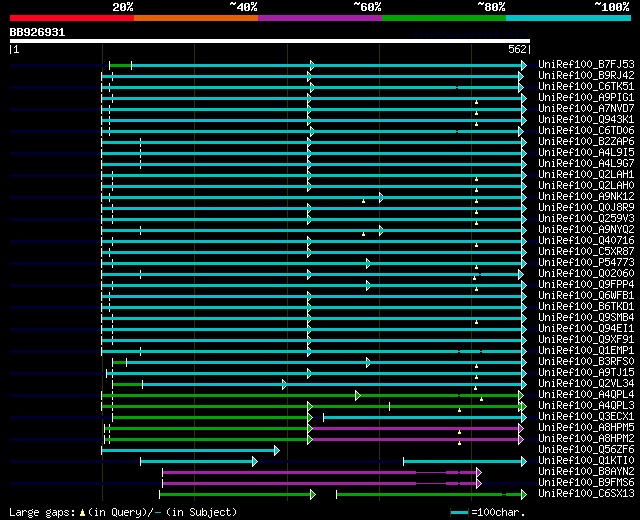Select the UniRef100_A9NK12 label
Image resolution: width=640 pixels, height=520 pixels.
click(586, 197)
